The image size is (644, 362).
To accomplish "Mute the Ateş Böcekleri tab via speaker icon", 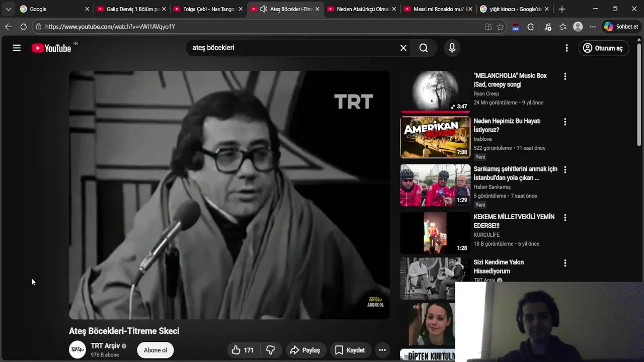I will (x=264, y=9).
